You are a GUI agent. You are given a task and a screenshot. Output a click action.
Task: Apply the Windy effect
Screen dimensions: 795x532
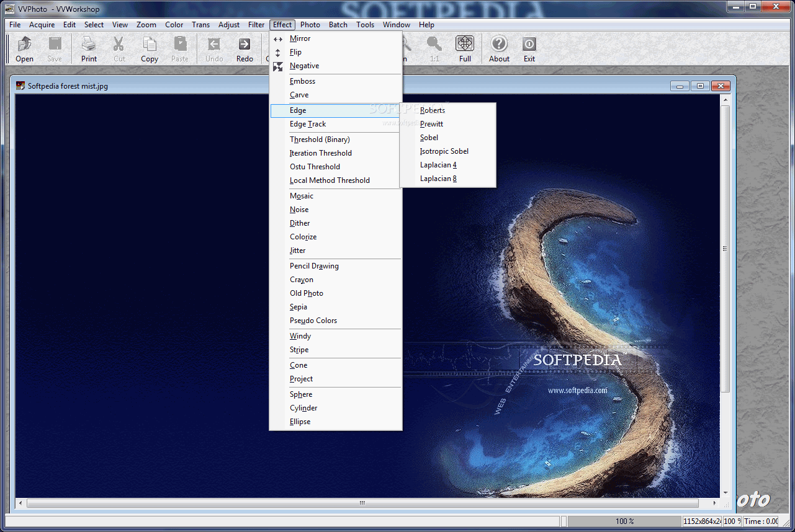(336, 336)
